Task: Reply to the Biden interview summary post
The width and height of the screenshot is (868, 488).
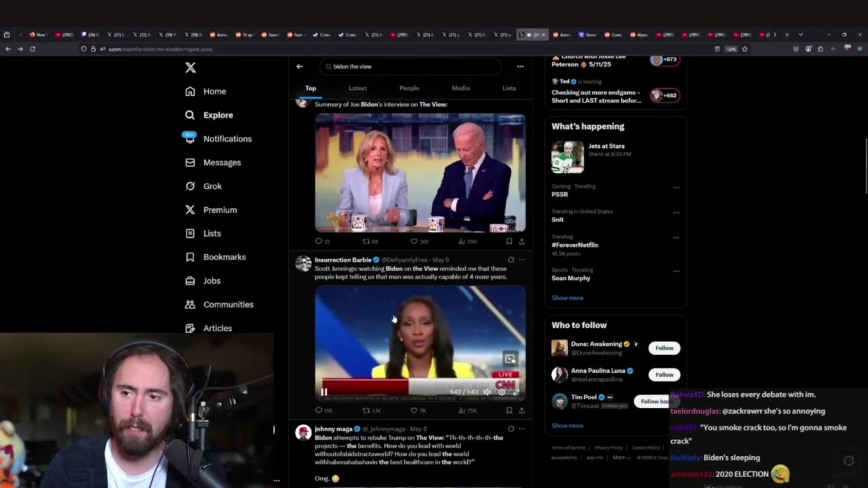Action: click(x=322, y=241)
